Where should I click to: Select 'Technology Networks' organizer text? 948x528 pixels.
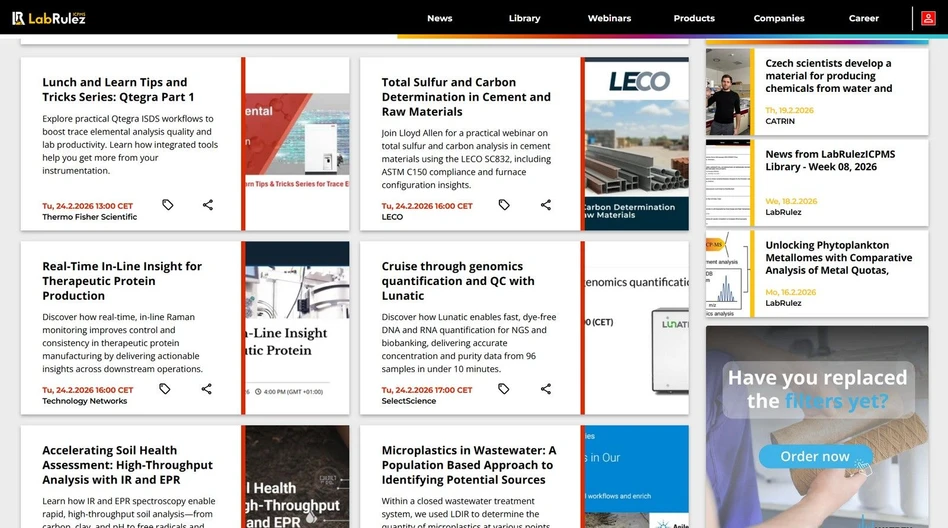tap(85, 401)
